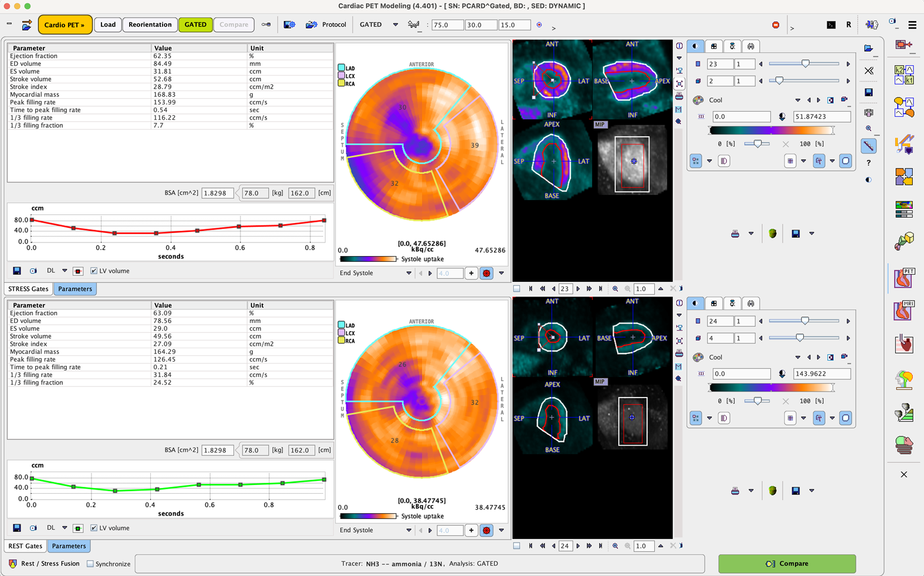Toggle the ruler measurement tool in right toolbar
Image resolution: width=924 pixels, height=576 pixels.
click(x=869, y=146)
